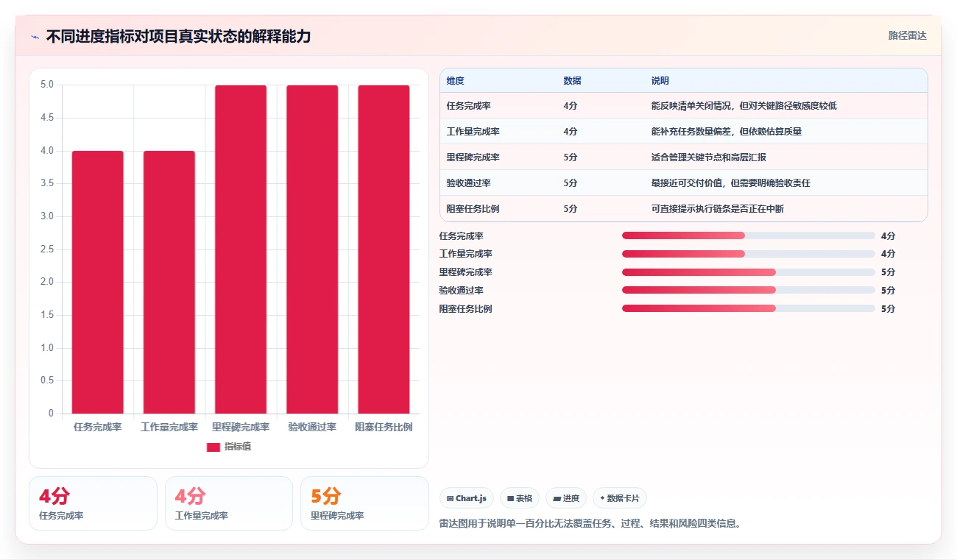Click x-axis label 阻塞任务比例 under chart

click(384, 427)
